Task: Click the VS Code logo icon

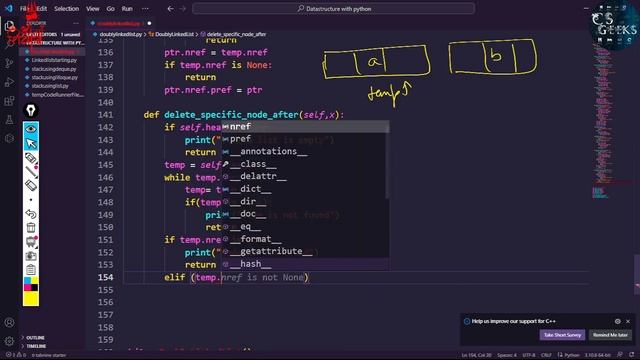Action: tap(9, 8)
